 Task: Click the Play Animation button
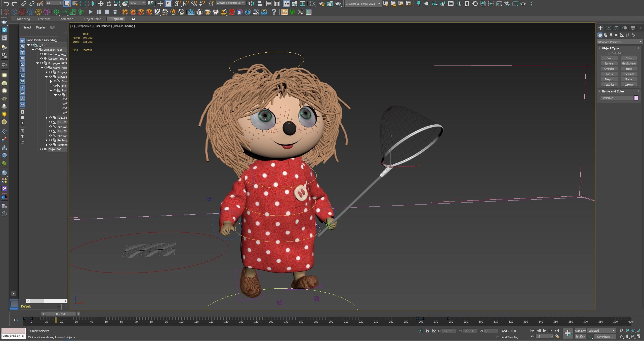544,331
